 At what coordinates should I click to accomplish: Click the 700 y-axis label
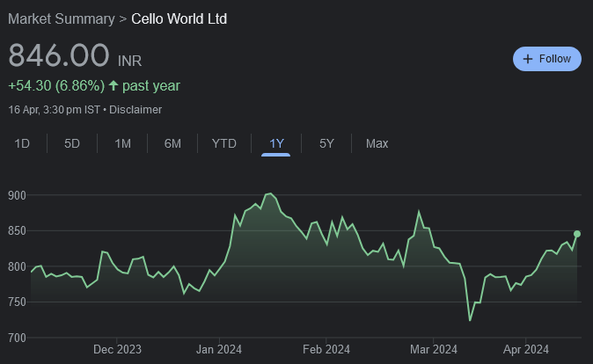coord(17,338)
